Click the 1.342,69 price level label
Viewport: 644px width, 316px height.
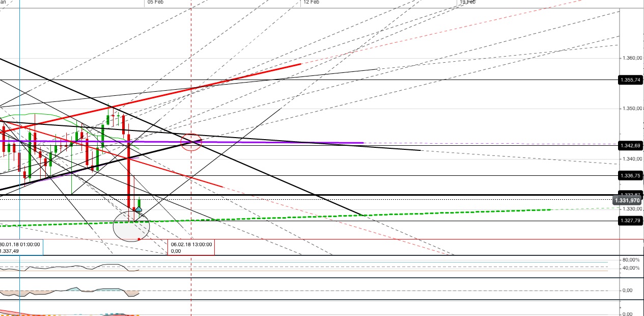[630, 146]
